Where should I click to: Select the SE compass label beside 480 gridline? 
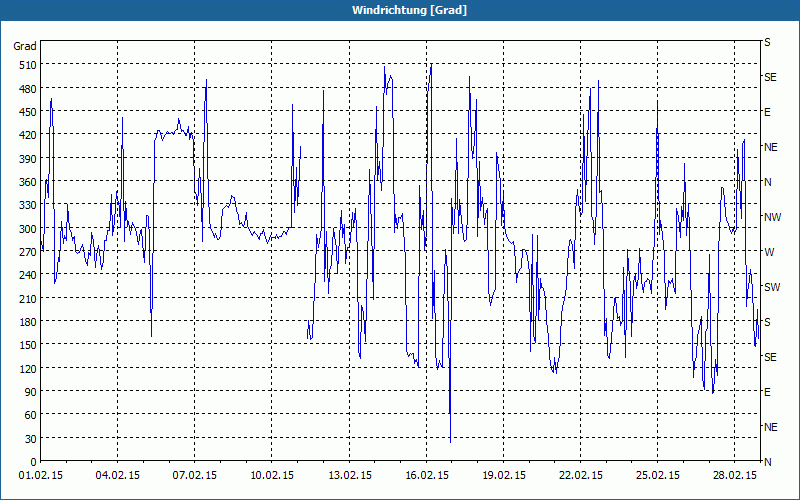[770, 77]
